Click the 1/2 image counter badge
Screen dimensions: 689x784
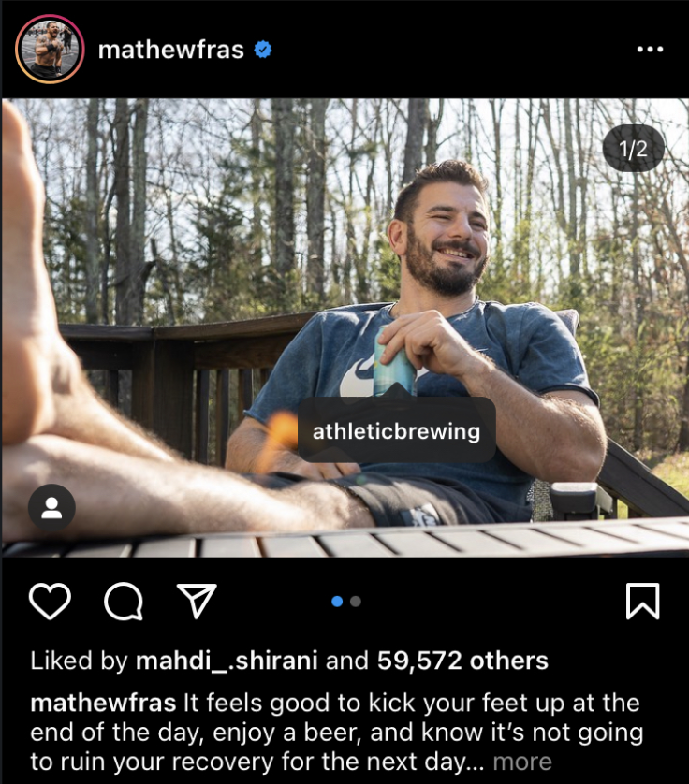pos(633,149)
